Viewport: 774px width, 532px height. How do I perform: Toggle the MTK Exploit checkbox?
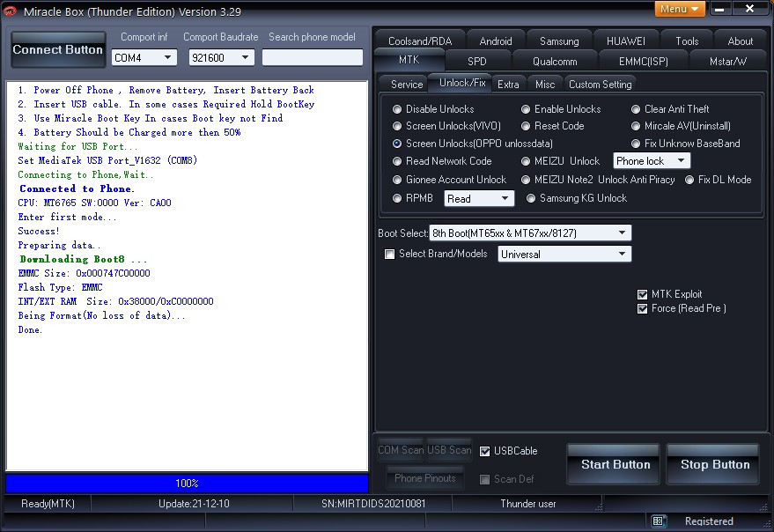642,294
